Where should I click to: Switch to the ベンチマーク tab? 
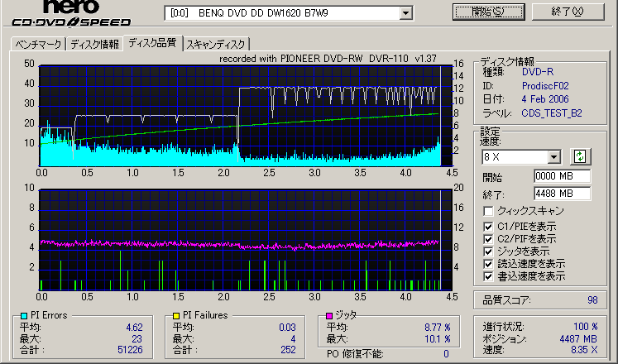(x=38, y=44)
